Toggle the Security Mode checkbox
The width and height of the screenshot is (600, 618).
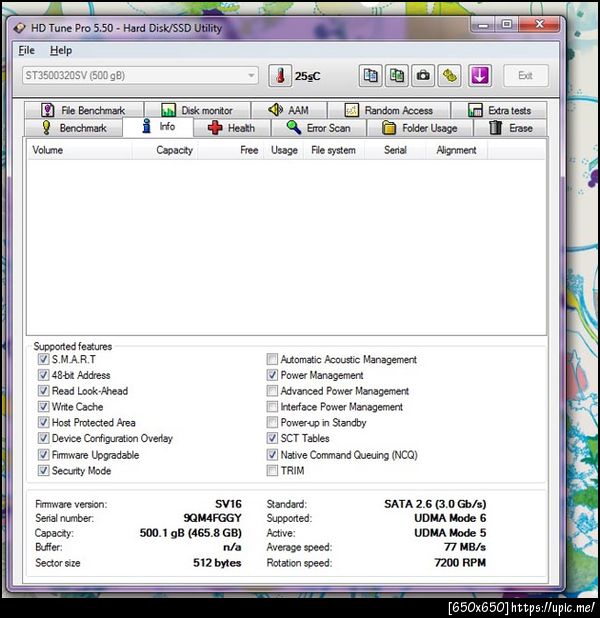43,470
